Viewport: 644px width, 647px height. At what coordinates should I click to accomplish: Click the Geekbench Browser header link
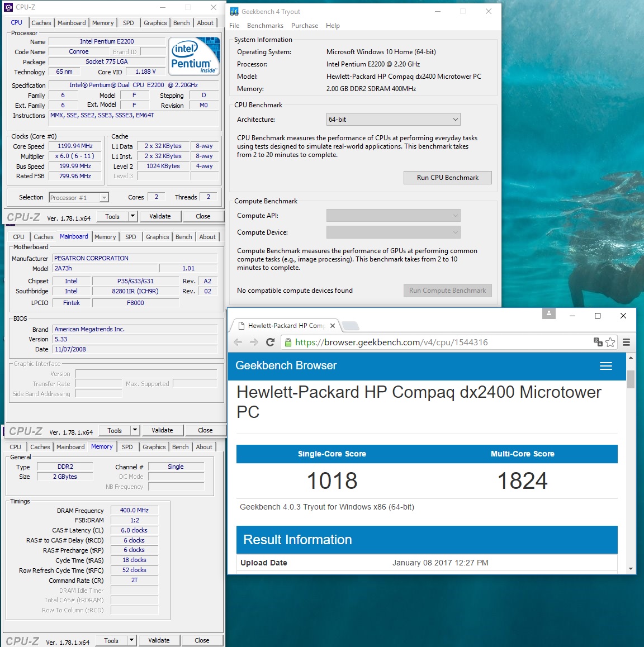click(286, 365)
